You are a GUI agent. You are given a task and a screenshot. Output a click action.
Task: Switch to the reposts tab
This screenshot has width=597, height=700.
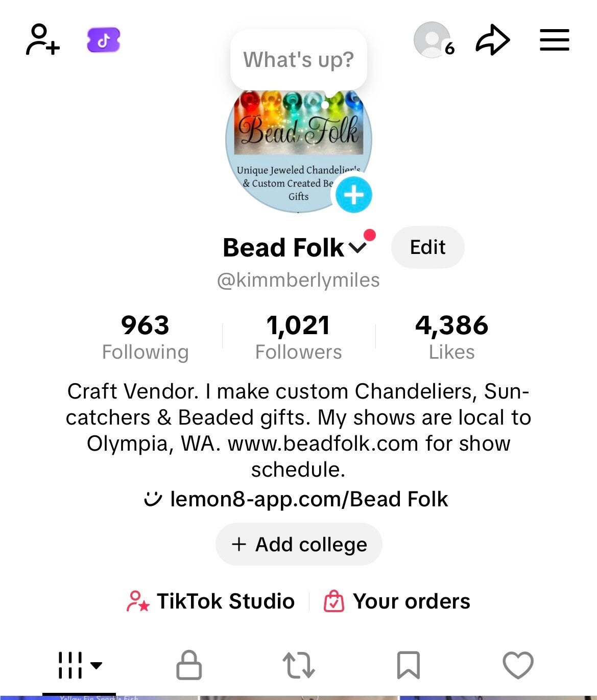[x=299, y=665]
